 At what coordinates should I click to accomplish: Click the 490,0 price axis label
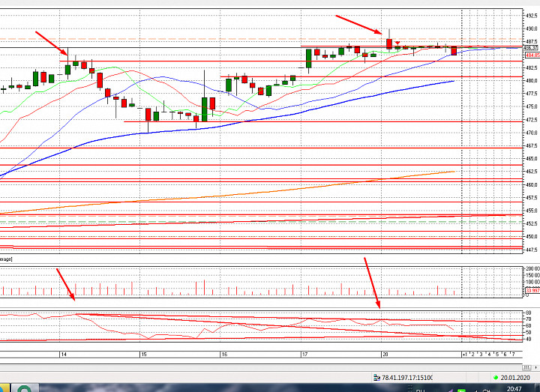click(x=532, y=28)
